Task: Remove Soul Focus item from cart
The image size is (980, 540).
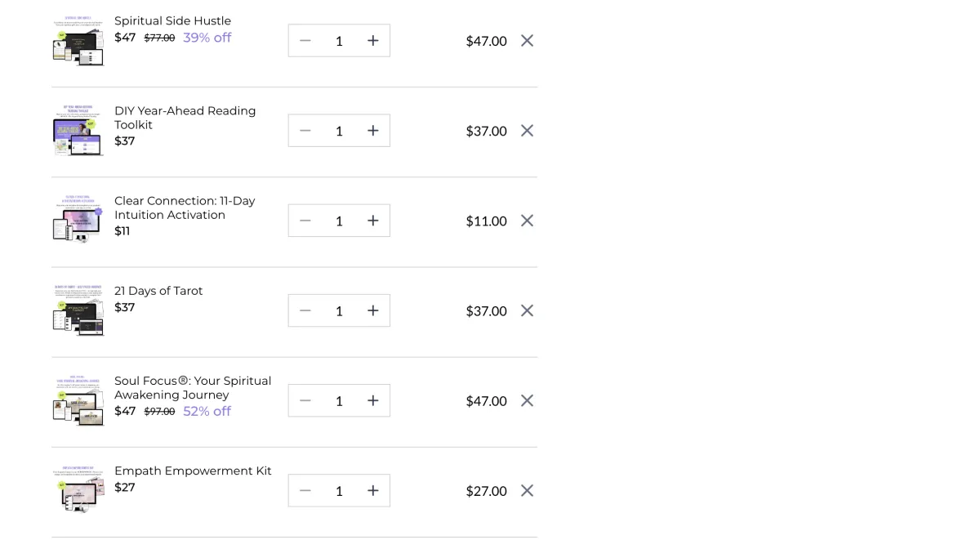Action: [527, 400]
